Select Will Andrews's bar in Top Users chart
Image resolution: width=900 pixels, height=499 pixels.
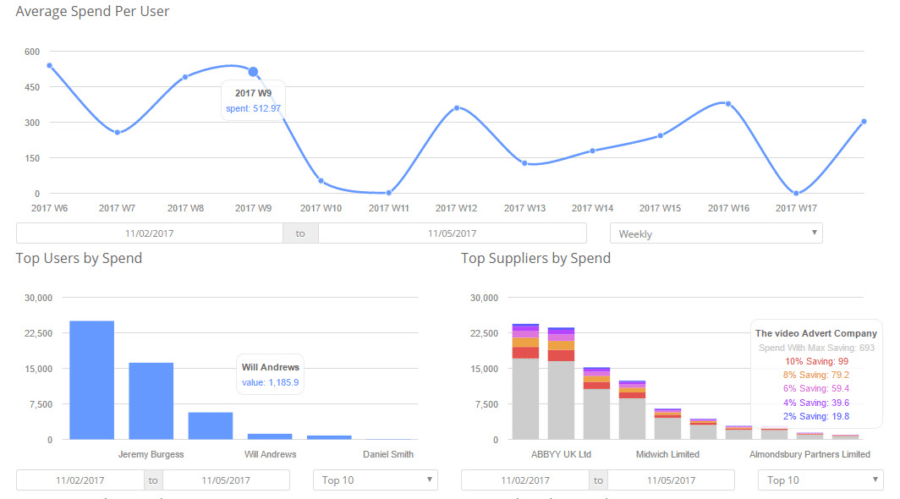(270, 436)
